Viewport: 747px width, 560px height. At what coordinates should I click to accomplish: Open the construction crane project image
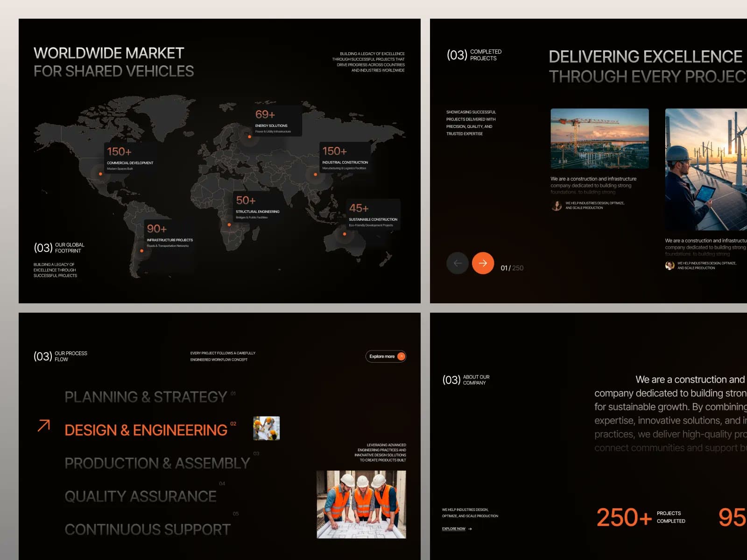599,139
